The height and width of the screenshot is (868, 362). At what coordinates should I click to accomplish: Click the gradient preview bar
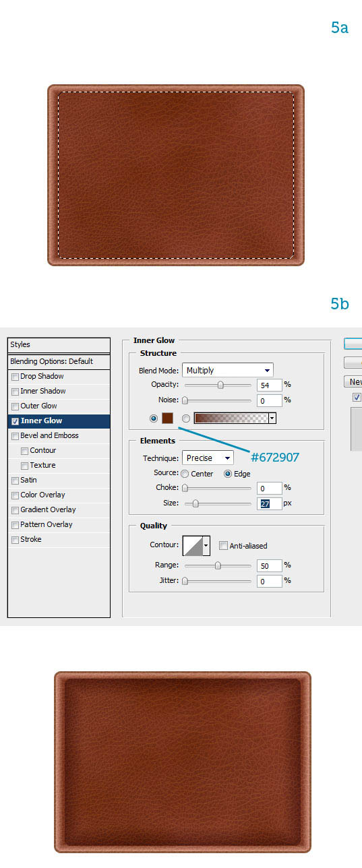point(231,418)
